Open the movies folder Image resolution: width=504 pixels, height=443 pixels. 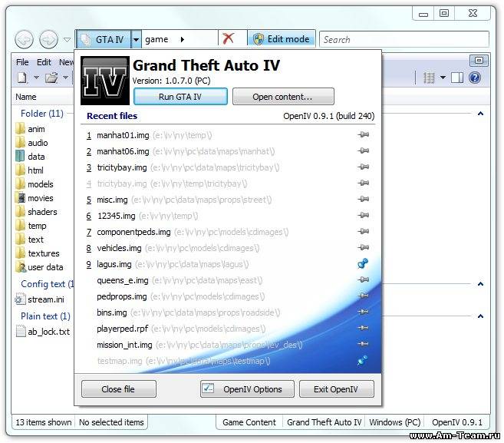[34, 198]
